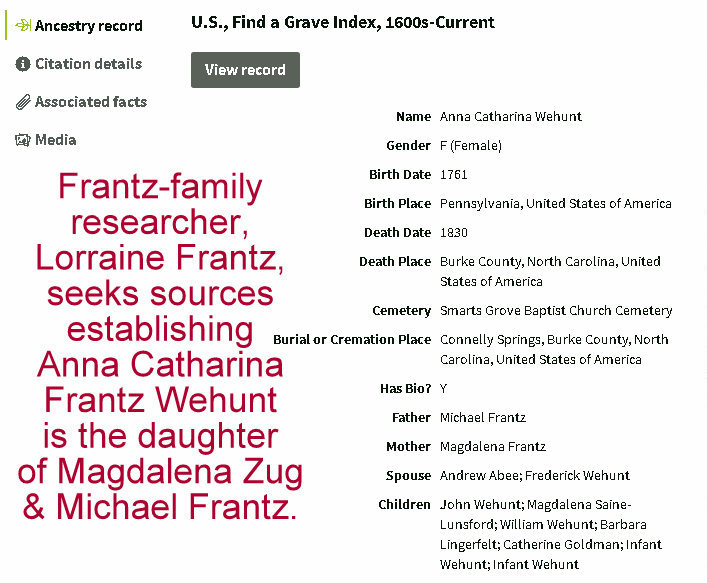Click the Find a Grave Index title
707x583 pixels.
pos(342,22)
